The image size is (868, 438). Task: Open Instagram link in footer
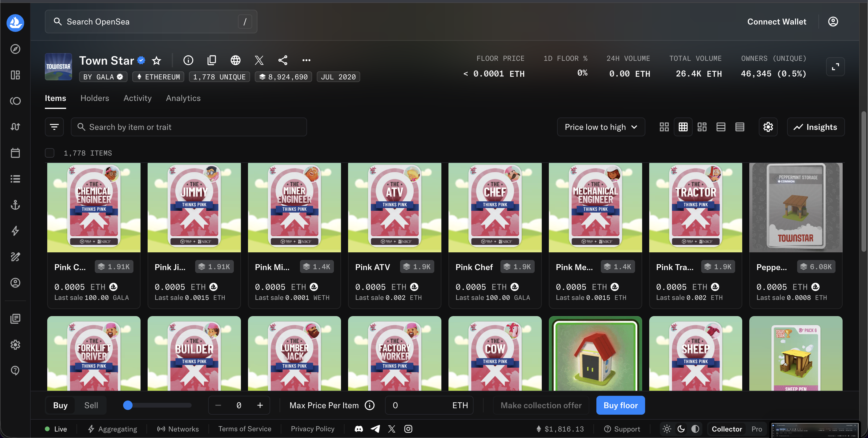[x=408, y=429]
